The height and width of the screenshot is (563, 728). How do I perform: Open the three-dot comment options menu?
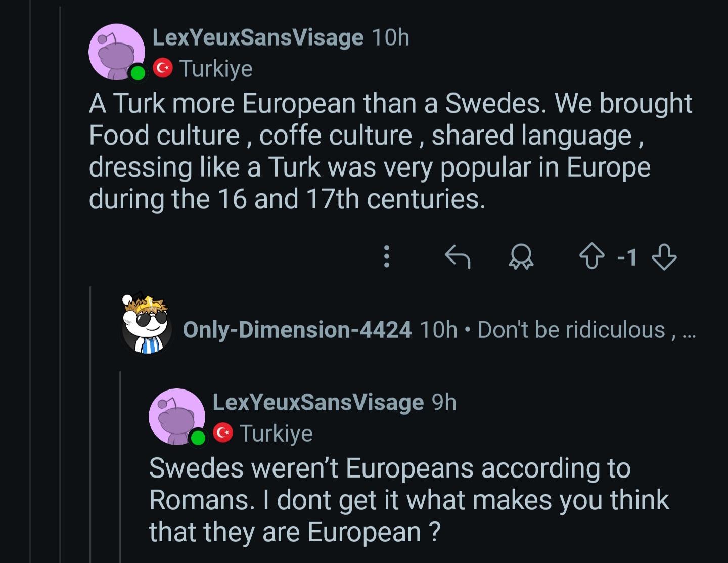click(387, 256)
